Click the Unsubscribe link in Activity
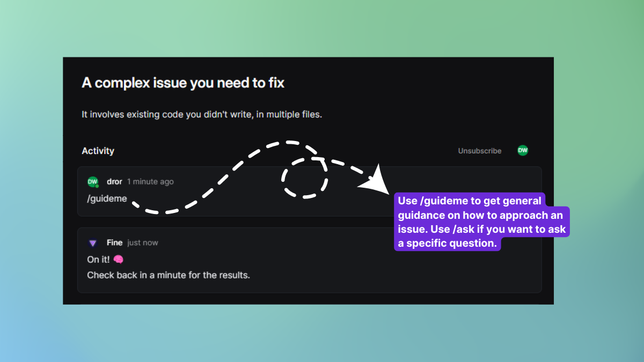This screenshot has height=362, width=644. tap(479, 151)
